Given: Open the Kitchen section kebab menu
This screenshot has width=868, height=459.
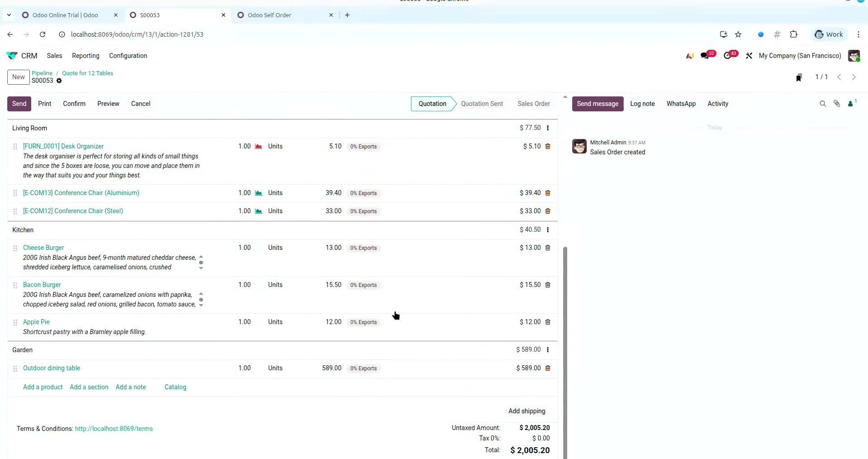Looking at the screenshot, I should pyautogui.click(x=547, y=230).
